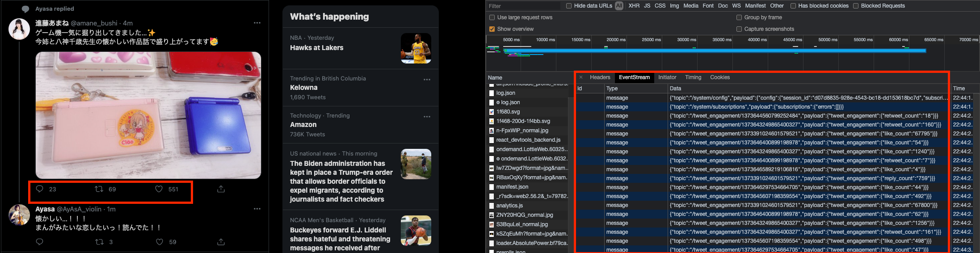Retweet Ayasa's tweet showing 3 retweets

(x=99, y=242)
